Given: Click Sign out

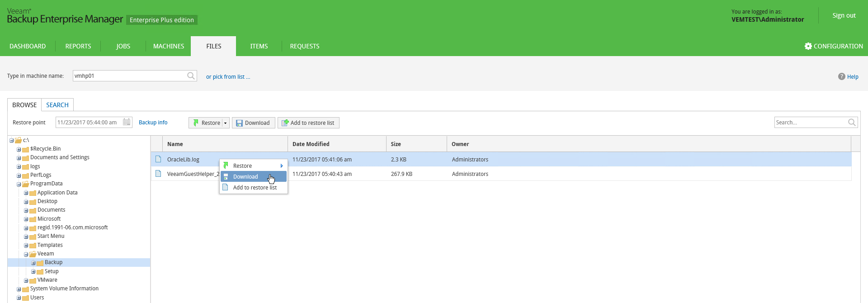Looking at the screenshot, I should click(x=844, y=15).
